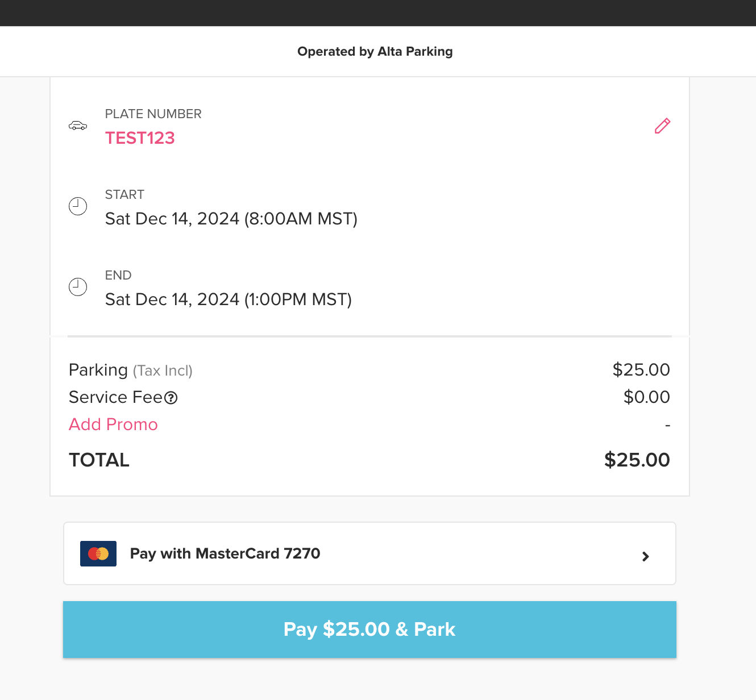Click the Parking (Tax Incl) label
Viewport: 756px width, 700px height.
click(130, 370)
